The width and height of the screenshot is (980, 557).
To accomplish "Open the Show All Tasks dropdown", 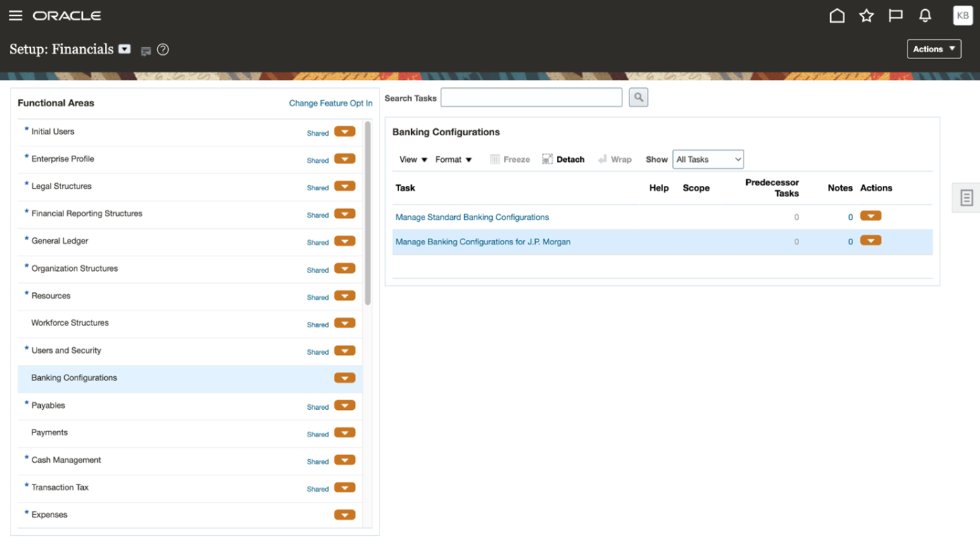I will (708, 159).
